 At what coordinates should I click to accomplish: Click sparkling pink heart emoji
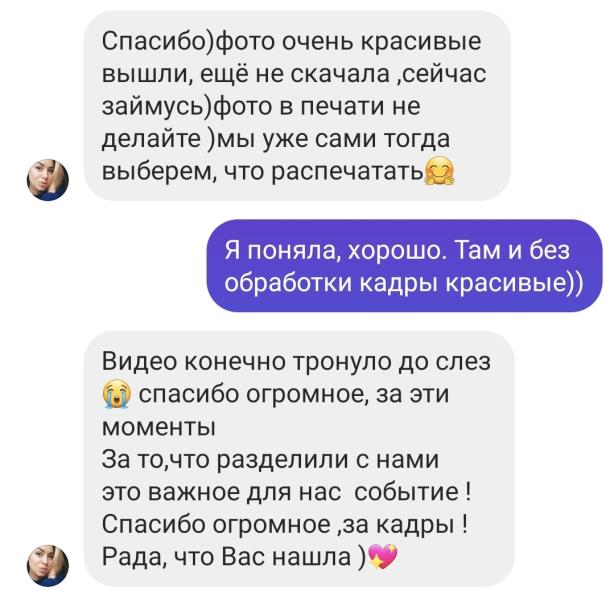tap(383, 557)
